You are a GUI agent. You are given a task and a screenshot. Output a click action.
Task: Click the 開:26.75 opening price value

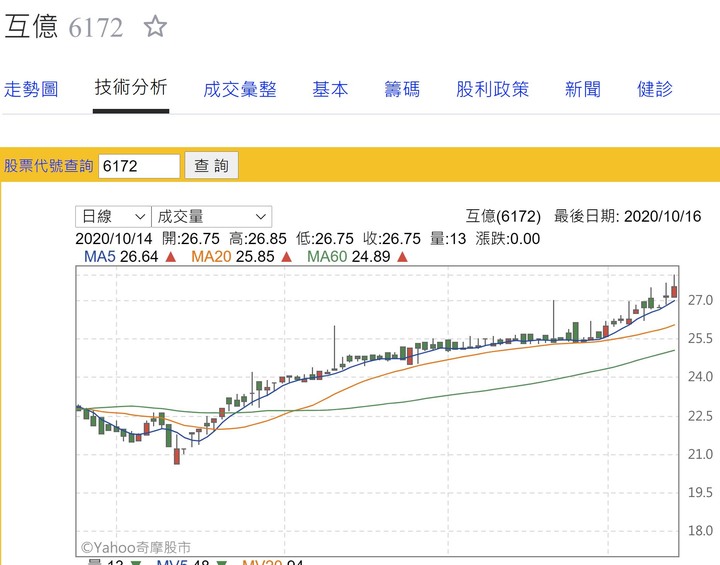[x=191, y=238]
